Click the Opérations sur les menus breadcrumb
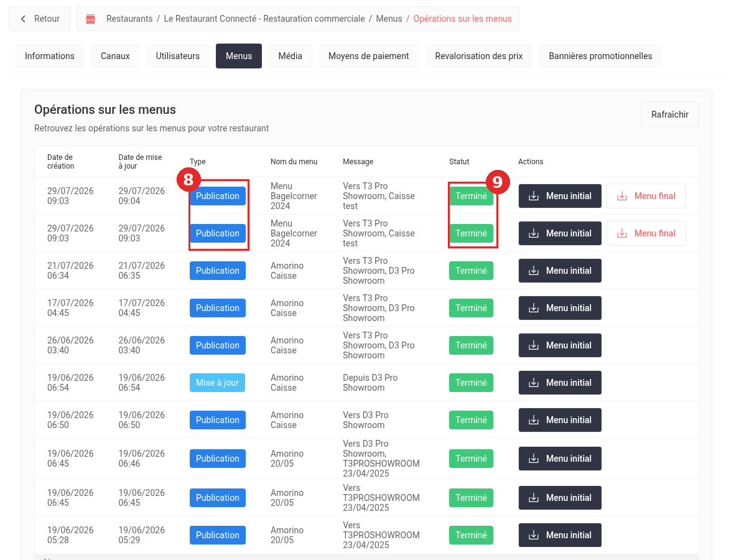The height and width of the screenshot is (560, 734). (463, 19)
